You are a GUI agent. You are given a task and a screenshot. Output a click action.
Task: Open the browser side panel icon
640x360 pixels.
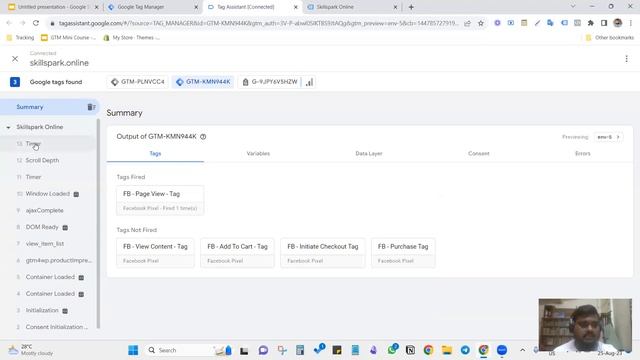coord(604,23)
